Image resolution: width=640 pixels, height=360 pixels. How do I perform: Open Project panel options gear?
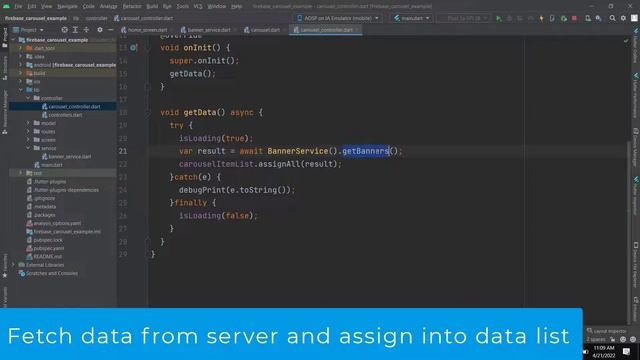100,30
